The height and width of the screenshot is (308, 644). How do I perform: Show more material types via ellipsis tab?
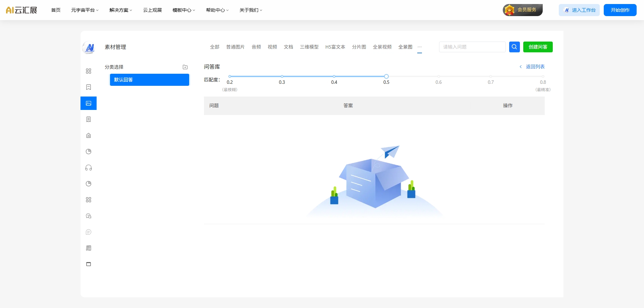point(420,47)
